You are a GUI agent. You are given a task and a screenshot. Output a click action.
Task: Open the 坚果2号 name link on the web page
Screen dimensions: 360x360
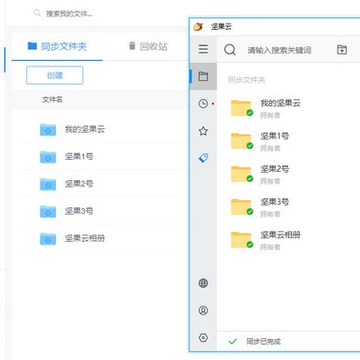(79, 184)
